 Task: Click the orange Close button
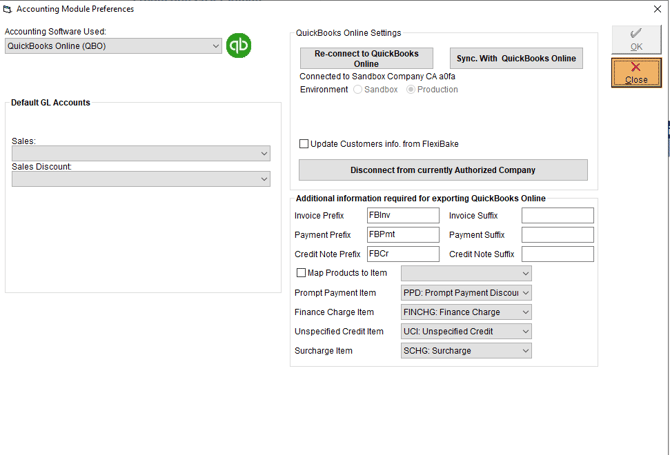click(636, 73)
